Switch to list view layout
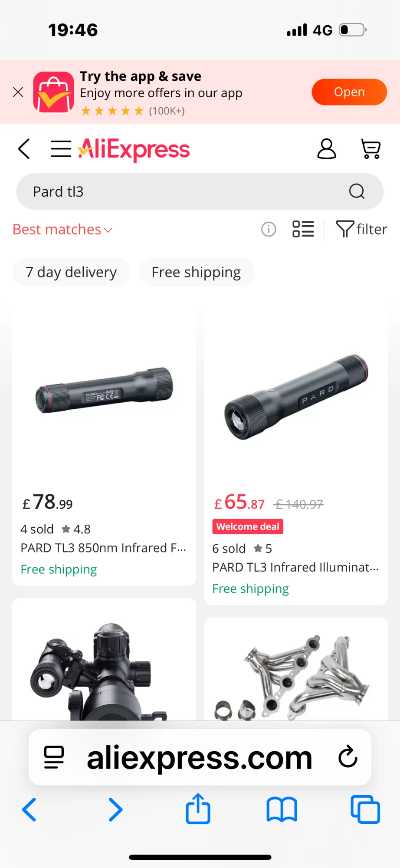The width and height of the screenshot is (400, 868). tap(303, 229)
